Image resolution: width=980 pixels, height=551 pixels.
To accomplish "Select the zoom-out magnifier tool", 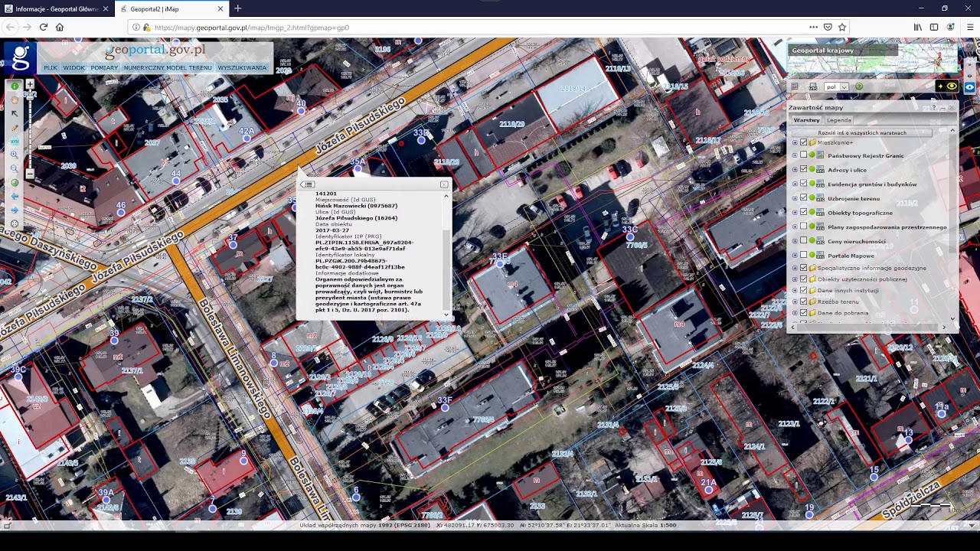I will point(15,168).
